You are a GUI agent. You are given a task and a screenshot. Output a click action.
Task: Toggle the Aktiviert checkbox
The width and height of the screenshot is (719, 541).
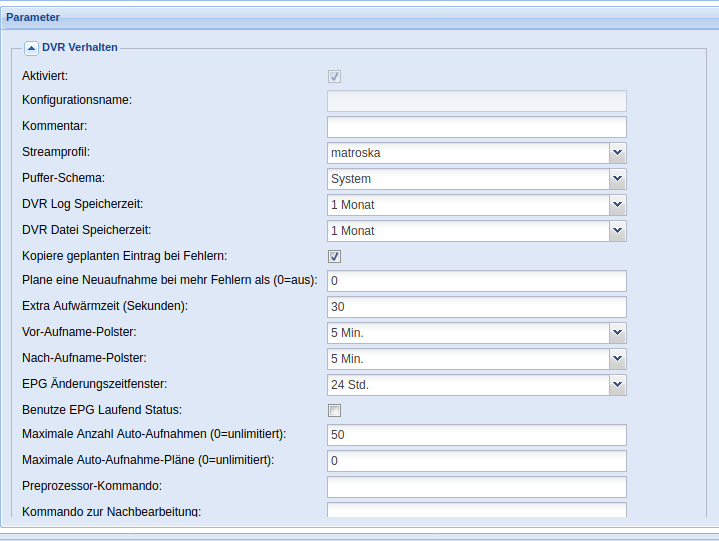click(x=335, y=76)
